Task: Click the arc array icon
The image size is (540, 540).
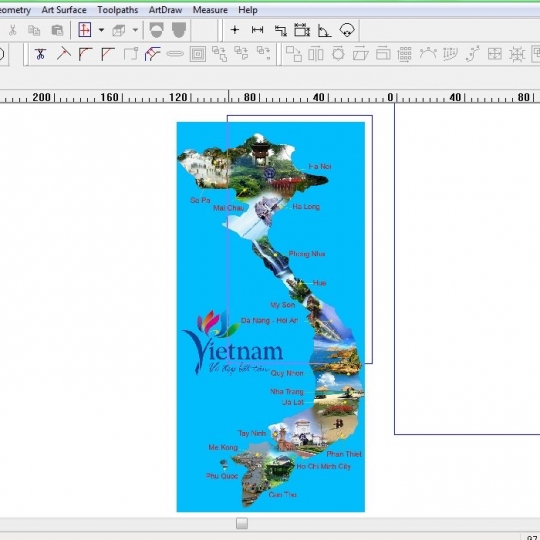Action: 428,54
